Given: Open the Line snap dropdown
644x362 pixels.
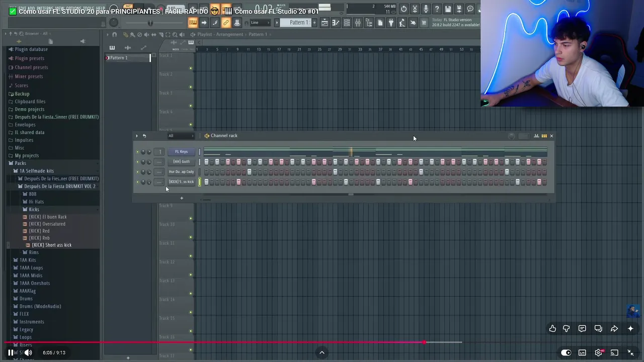Looking at the screenshot, I should click(261, 23).
